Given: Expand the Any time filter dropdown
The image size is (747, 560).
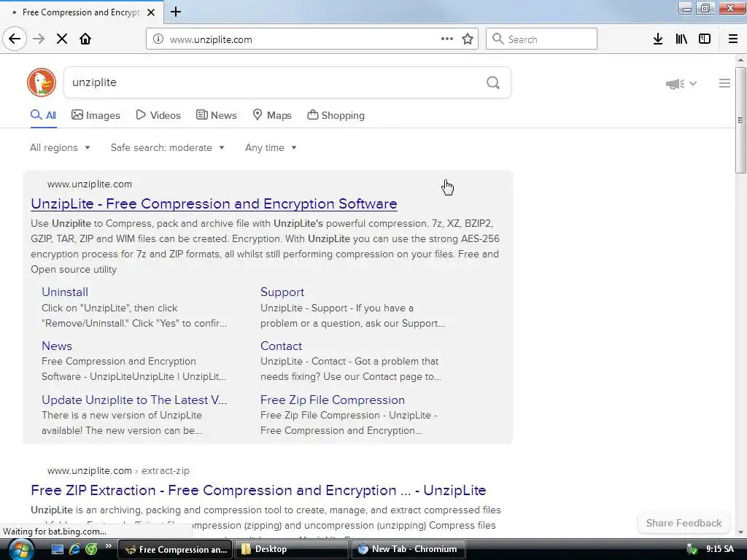Looking at the screenshot, I should click(271, 147).
